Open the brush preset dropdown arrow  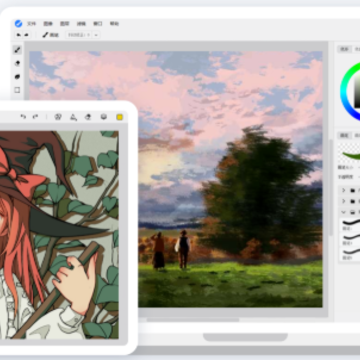coord(96,35)
